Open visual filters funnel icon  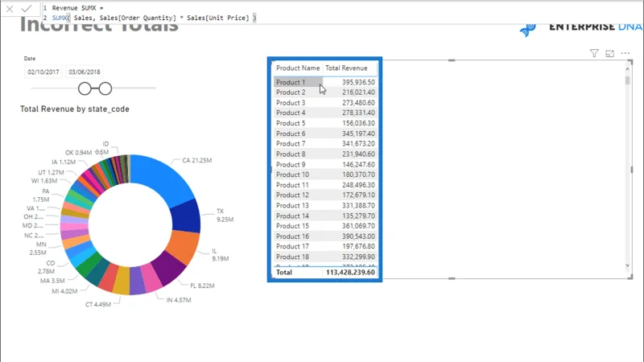594,53
